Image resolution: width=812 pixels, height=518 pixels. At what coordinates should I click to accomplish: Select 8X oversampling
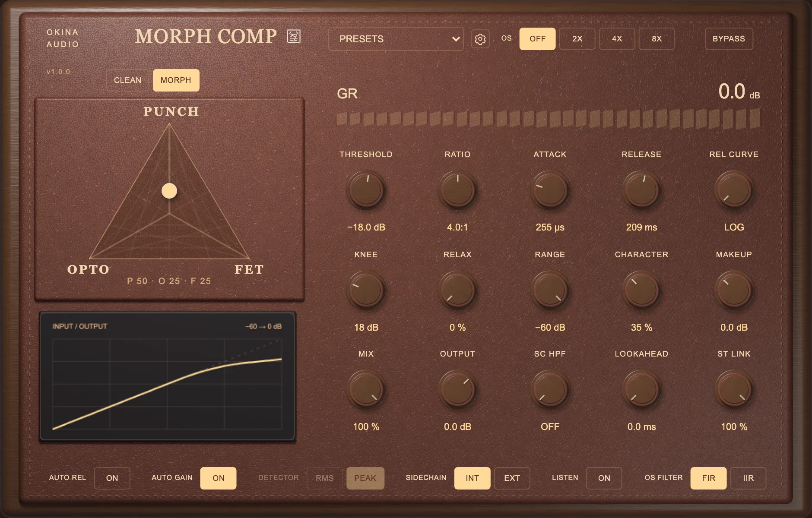[657, 39]
